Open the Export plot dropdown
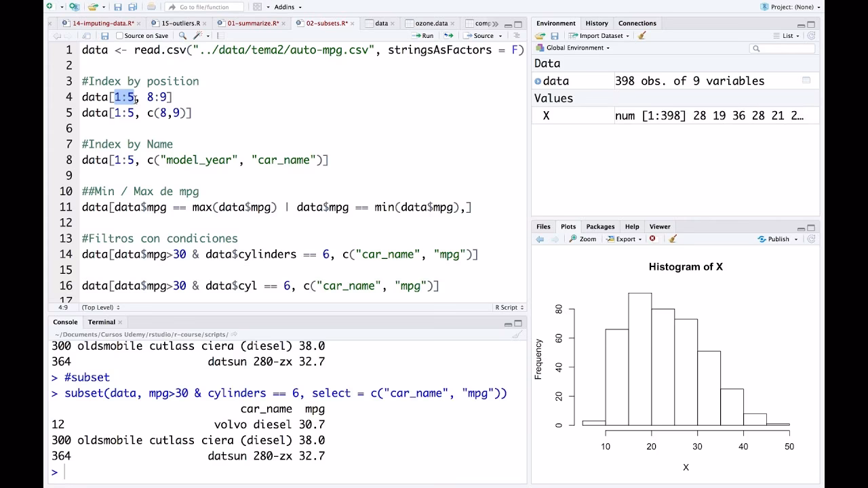 (625, 239)
